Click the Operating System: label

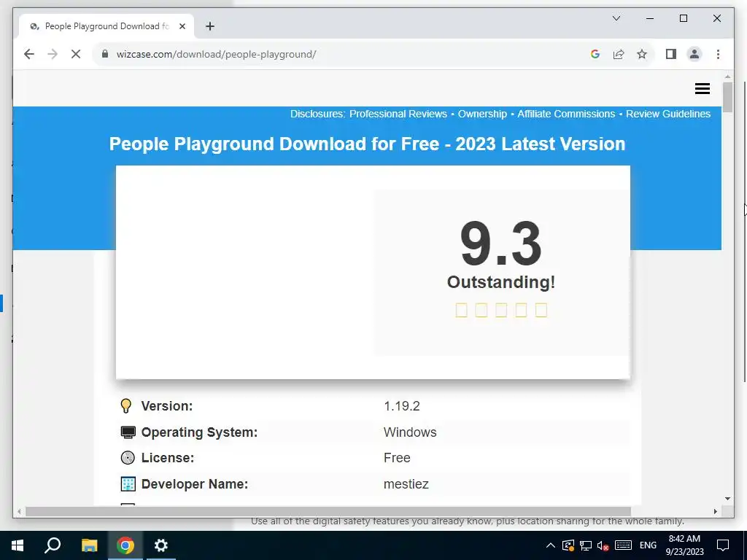click(x=199, y=432)
